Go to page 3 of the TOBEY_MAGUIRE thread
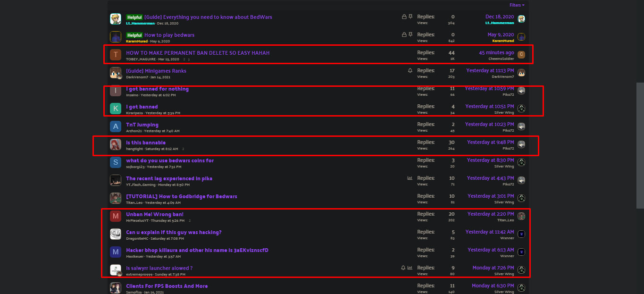The width and height of the screenshot is (644, 294). tap(189, 59)
